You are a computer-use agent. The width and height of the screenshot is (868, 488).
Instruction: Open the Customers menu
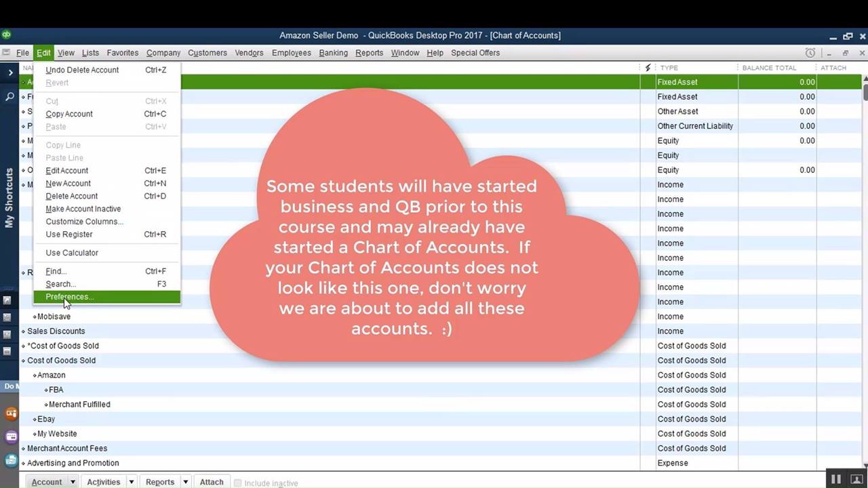208,53
